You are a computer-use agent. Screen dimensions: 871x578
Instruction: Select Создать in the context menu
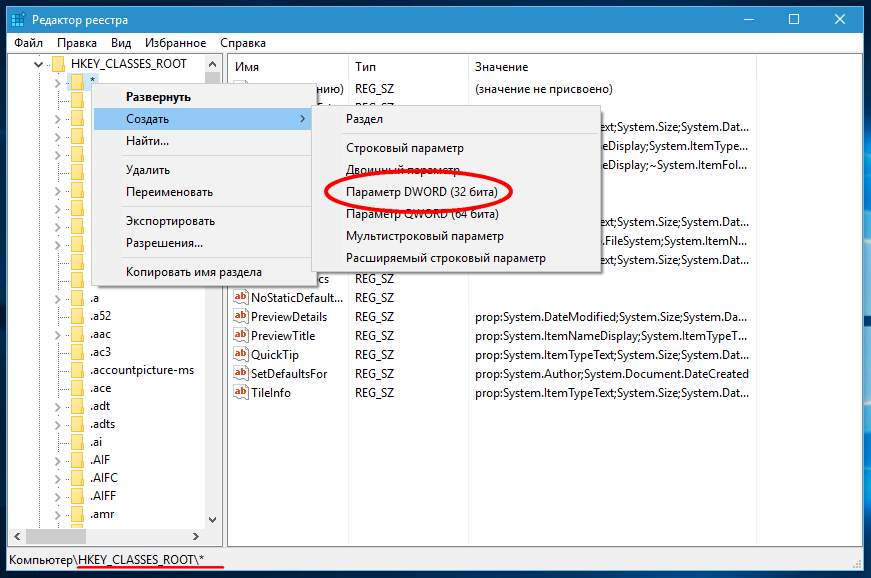click(202, 119)
